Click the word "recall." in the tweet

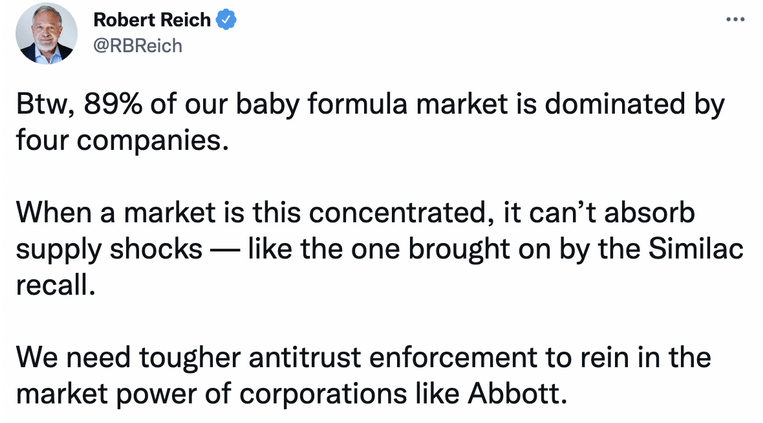pos(55,285)
